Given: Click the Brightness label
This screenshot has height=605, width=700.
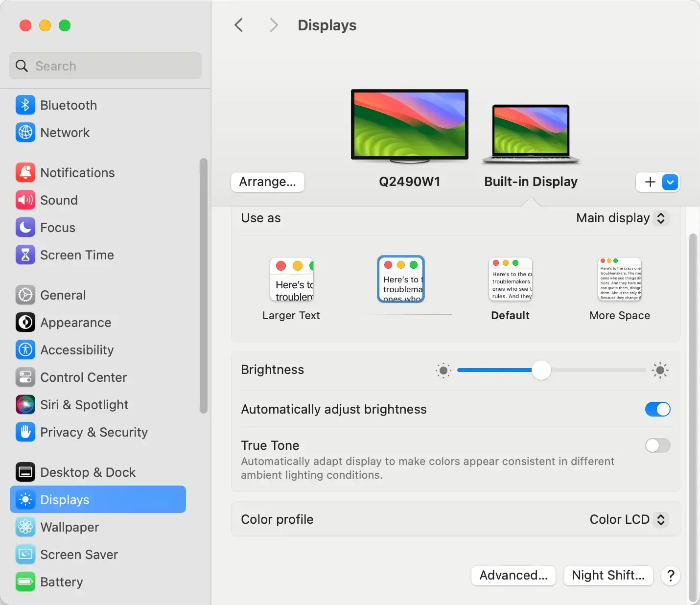Looking at the screenshot, I should pos(272,370).
